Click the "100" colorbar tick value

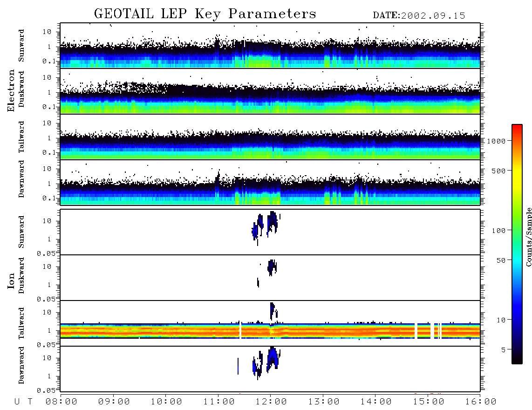(498, 231)
